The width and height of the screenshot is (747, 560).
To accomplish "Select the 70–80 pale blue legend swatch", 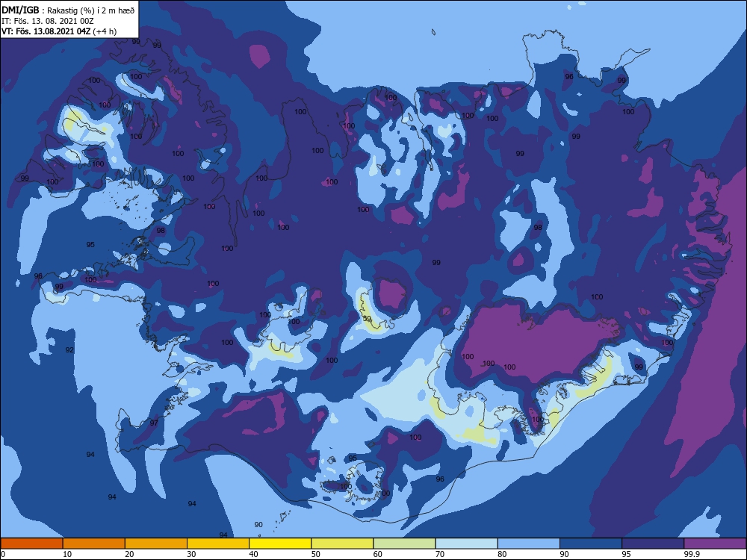I will click(x=466, y=544).
